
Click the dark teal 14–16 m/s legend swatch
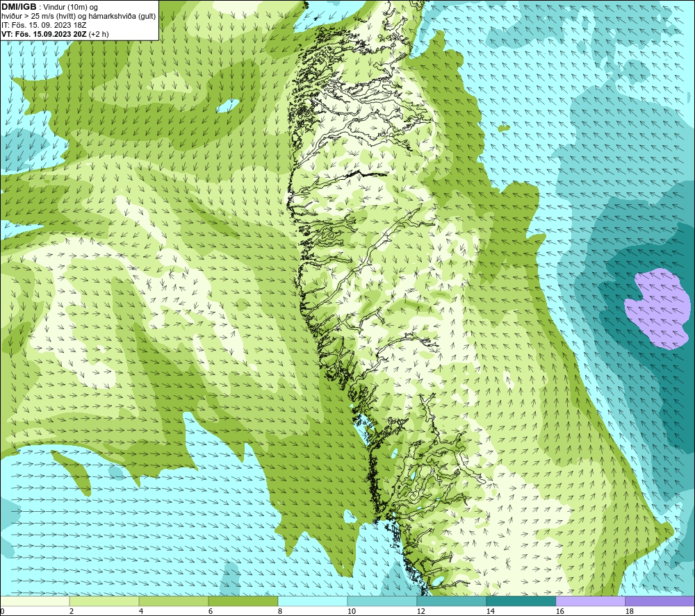(x=521, y=601)
